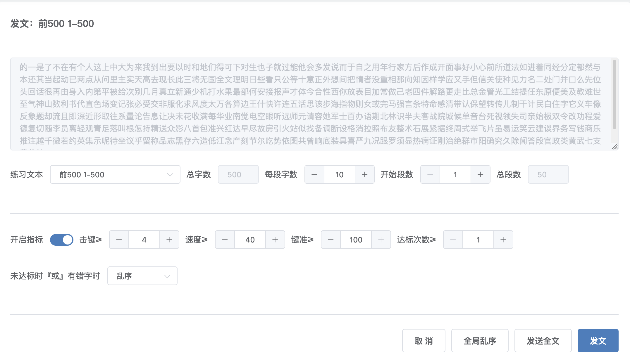Click the practice text content area
Screen dimensions: 630x364
310,104
